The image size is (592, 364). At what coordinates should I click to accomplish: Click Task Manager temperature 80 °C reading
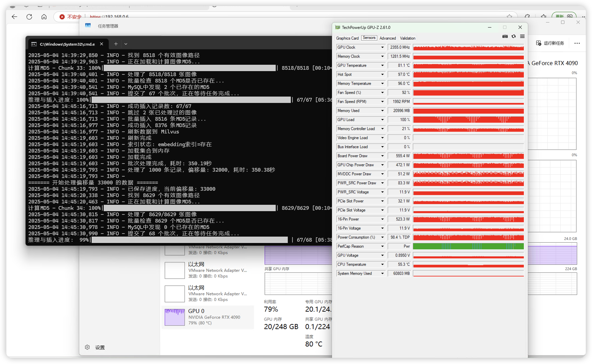click(314, 344)
